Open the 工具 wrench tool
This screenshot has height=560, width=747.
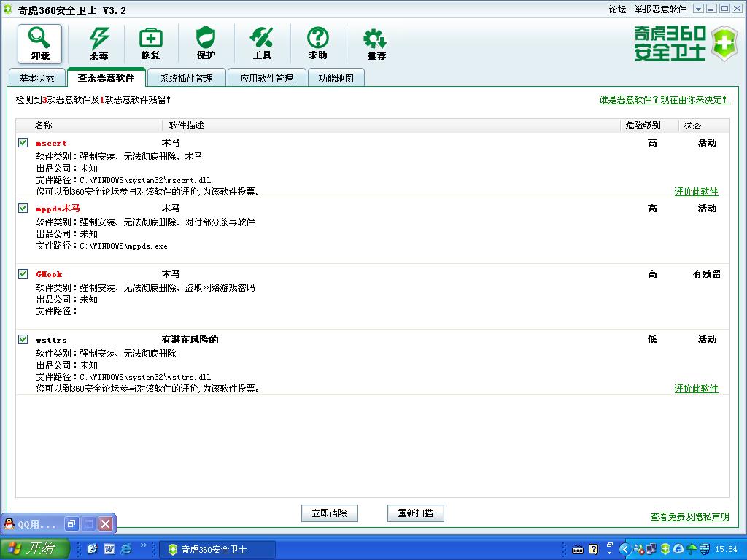(x=262, y=44)
